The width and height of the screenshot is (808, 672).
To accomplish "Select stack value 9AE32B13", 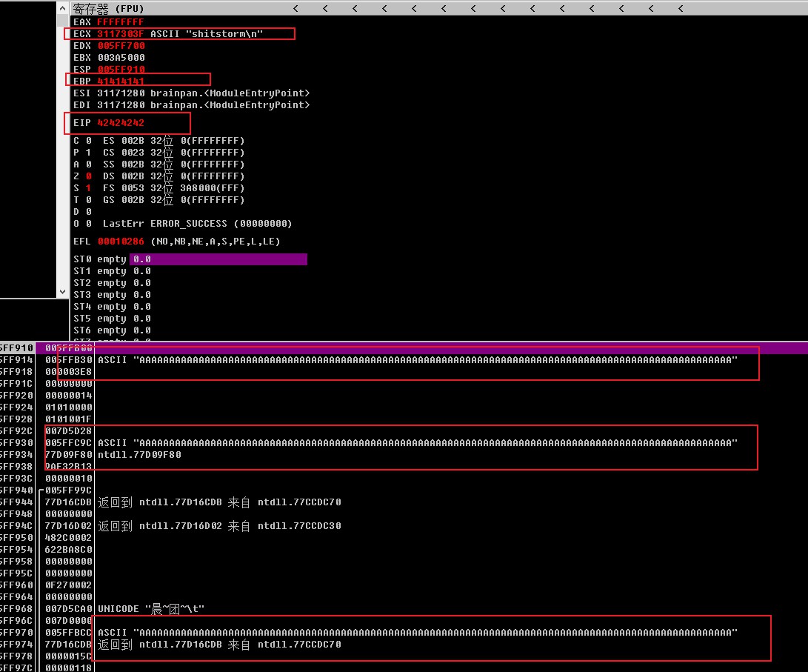I will [69, 467].
